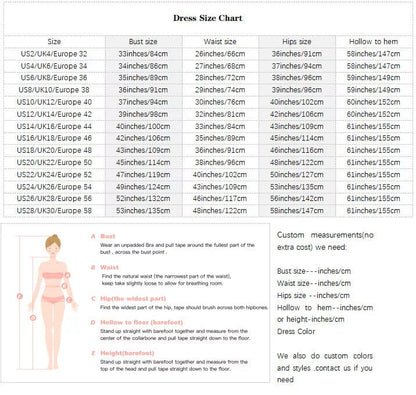Select the "Size" column header

pyautogui.click(x=54, y=42)
